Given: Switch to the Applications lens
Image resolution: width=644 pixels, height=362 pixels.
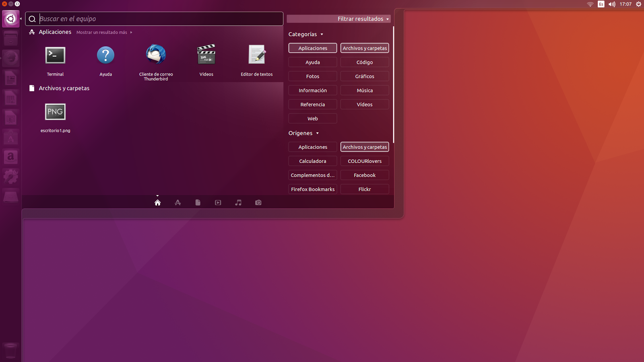Looking at the screenshot, I should coord(178,202).
